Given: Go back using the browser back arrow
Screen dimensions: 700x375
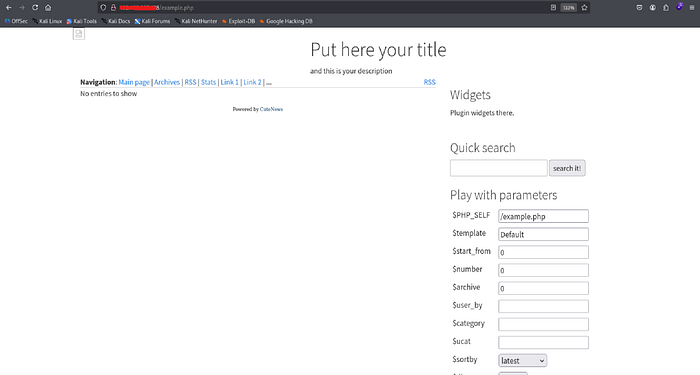Looking at the screenshot, I should (8, 8).
